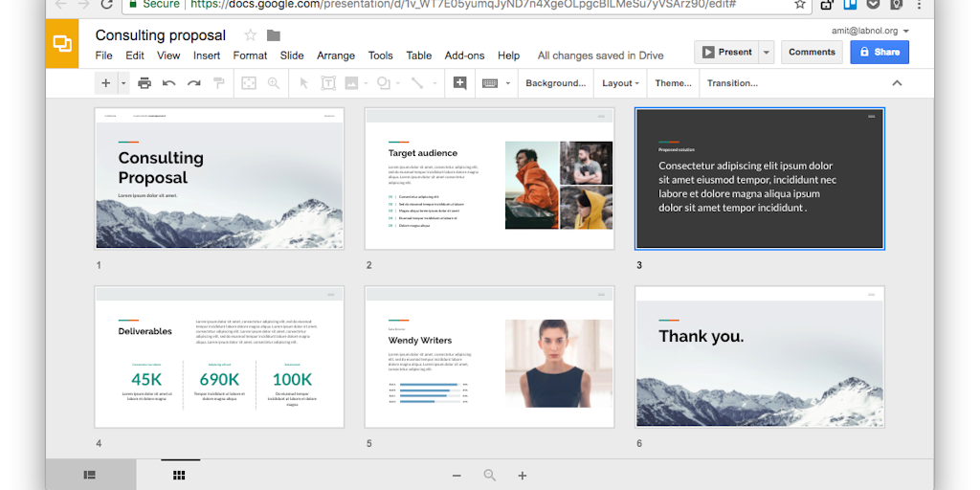Open the Present options dropdown arrow
This screenshot has height=490, width=980.
[x=767, y=52]
